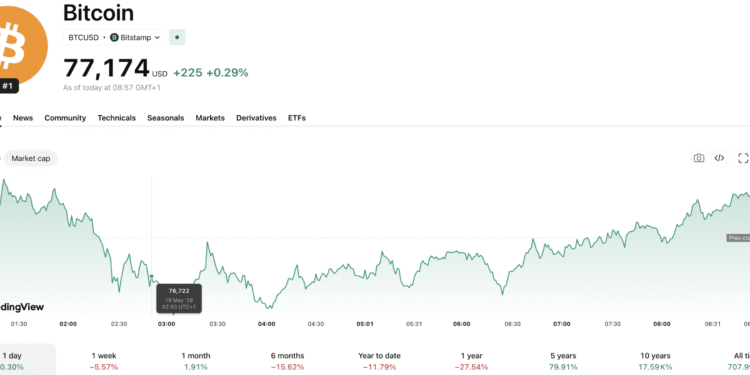
Task: Open the Technicals tab
Action: (x=117, y=118)
